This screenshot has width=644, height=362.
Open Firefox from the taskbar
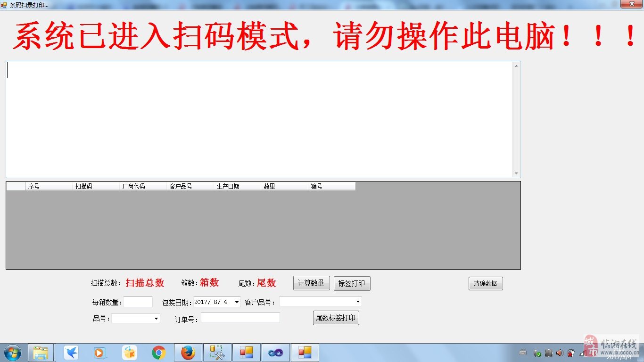[188, 352]
